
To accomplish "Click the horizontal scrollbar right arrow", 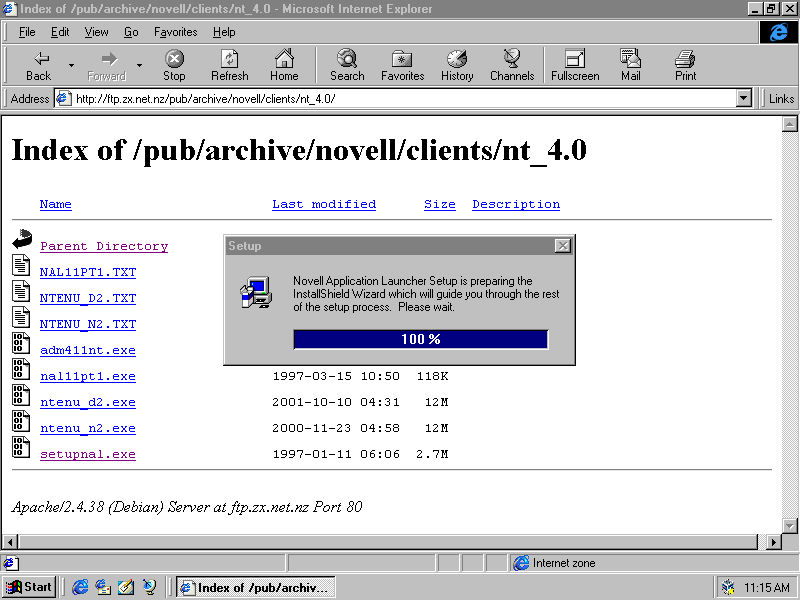I will (x=773, y=541).
